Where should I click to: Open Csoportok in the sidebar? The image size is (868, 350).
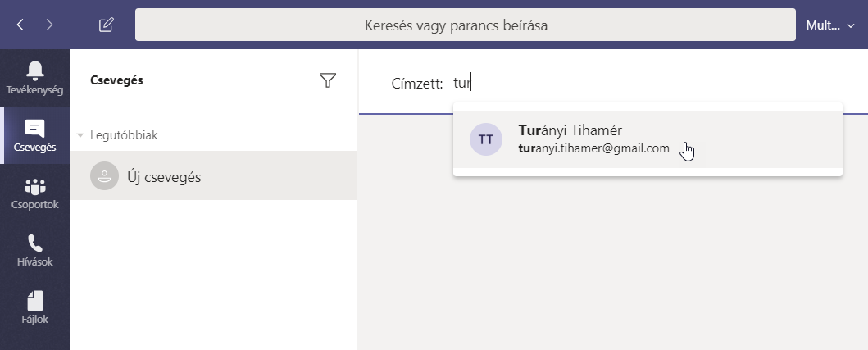pos(34,193)
